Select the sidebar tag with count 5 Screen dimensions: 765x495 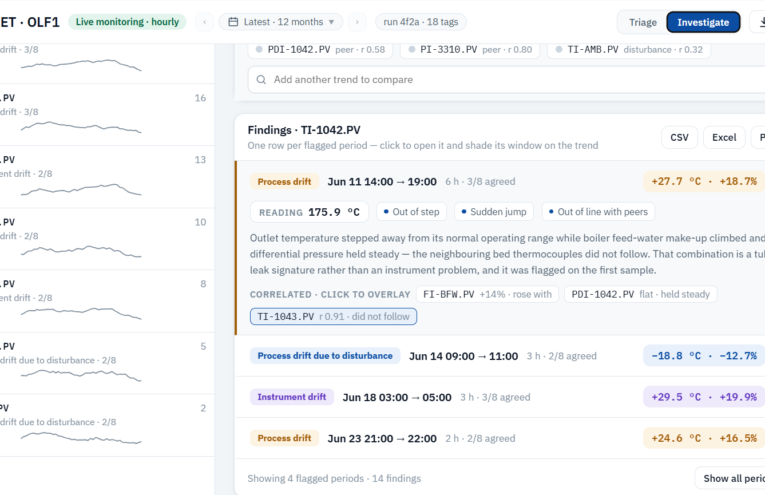click(107, 363)
